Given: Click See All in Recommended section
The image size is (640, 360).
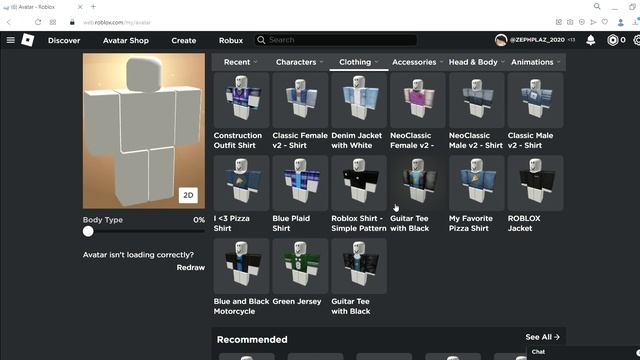Looking at the screenshot, I should [x=542, y=337].
